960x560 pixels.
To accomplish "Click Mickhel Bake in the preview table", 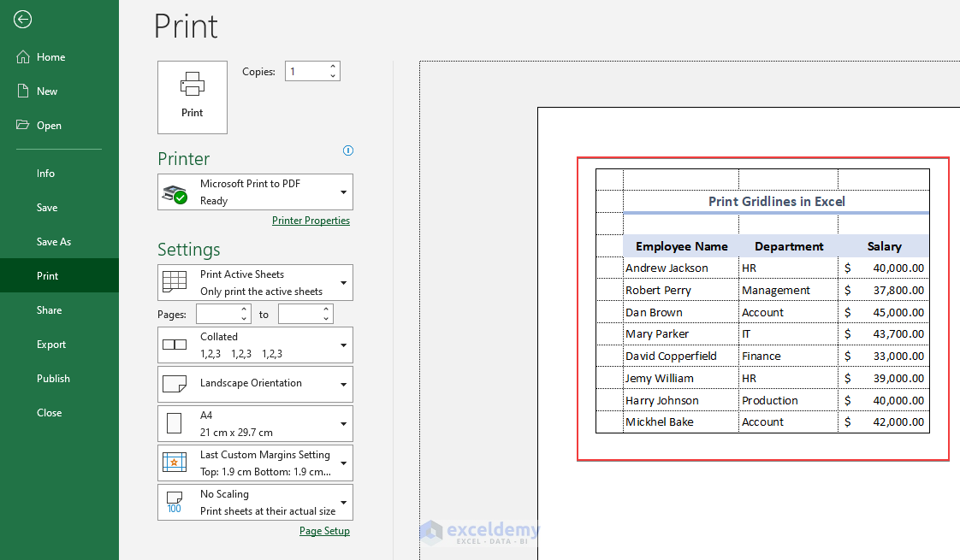I will [660, 421].
